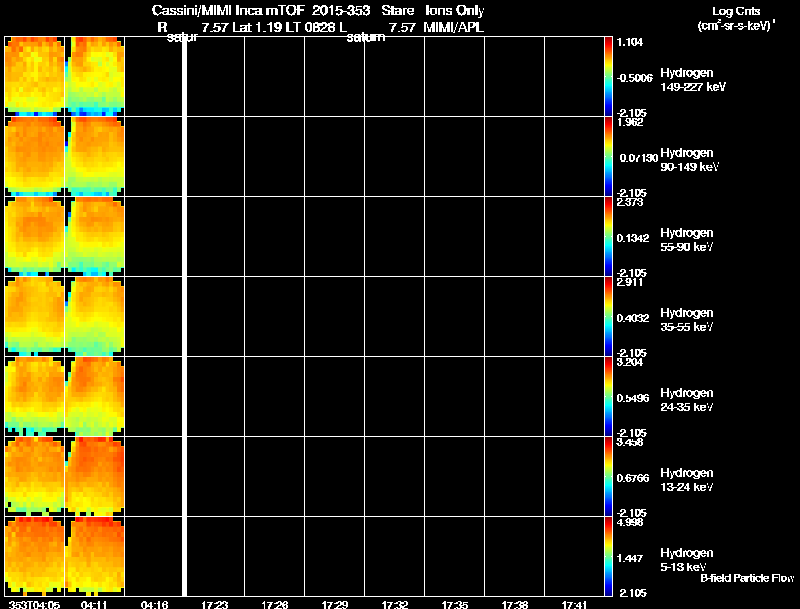Click the '2.373' color scale value
This screenshot has height=609, width=800.
pos(630,202)
